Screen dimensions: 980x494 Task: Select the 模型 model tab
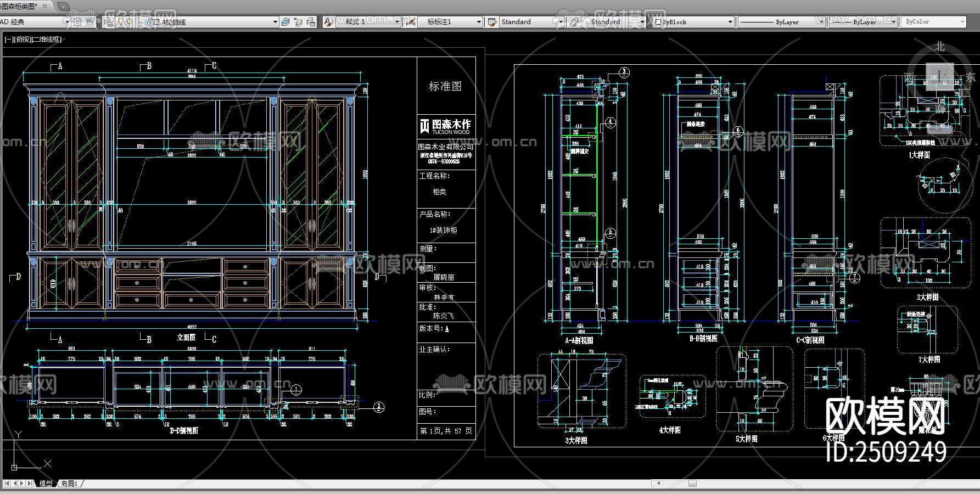click(46, 484)
